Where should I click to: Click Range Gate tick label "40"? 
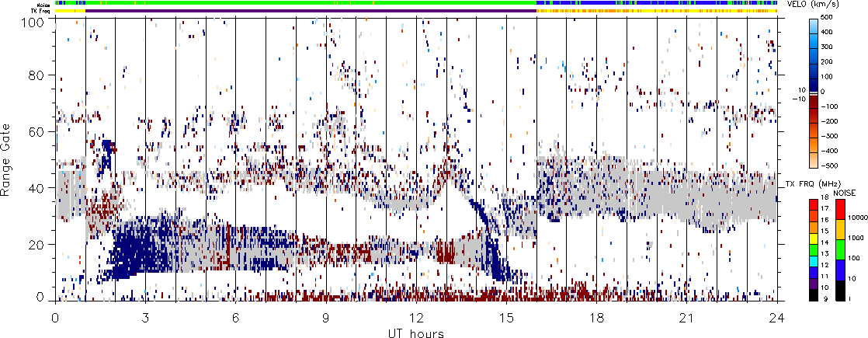[37, 188]
